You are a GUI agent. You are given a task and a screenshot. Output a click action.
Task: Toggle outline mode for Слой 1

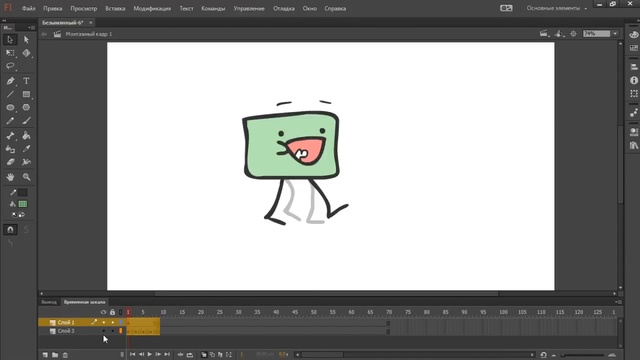(x=121, y=322)
